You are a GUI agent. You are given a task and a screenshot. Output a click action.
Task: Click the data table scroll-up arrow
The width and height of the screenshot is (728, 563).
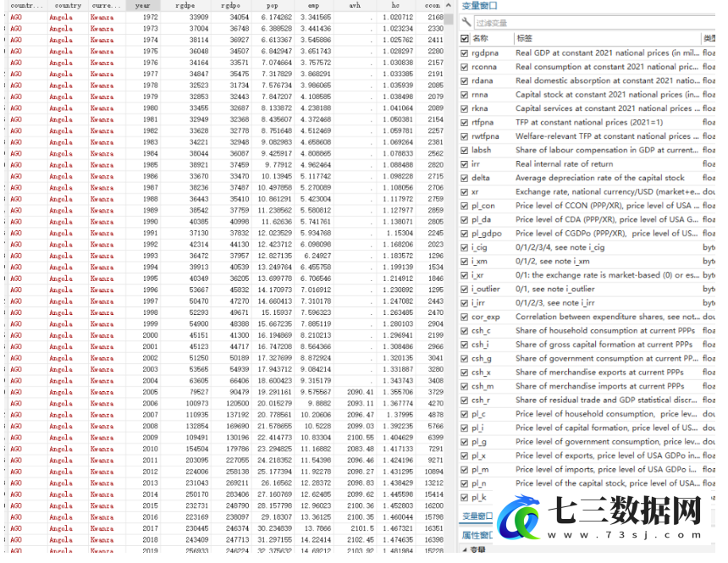click(448, 6)
